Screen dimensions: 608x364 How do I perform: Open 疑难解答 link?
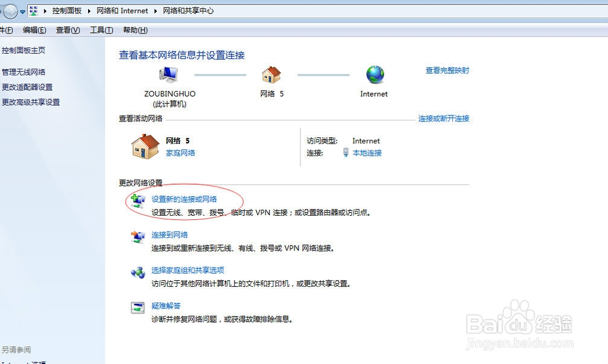[x=166, y=306]
